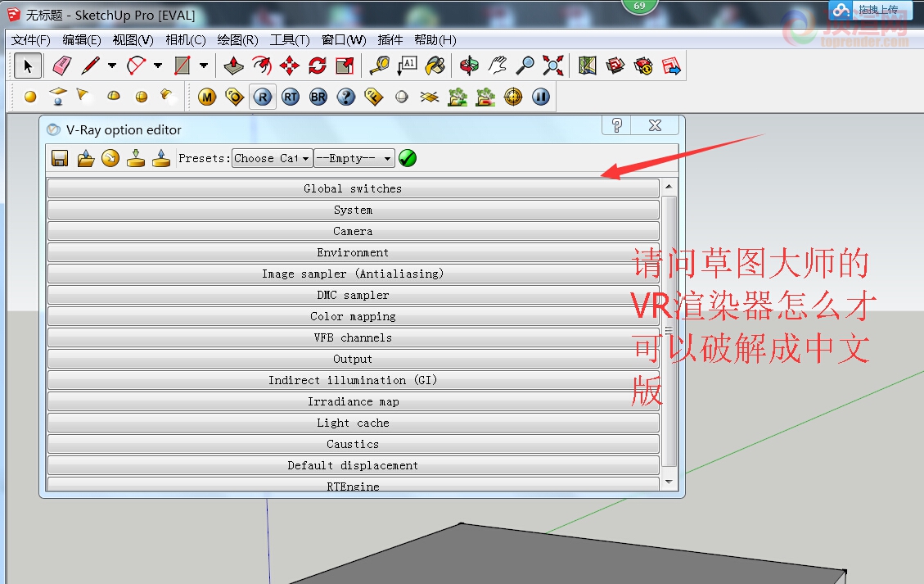This screenshot has width=924, height=584.
Task: Click V-Ray target crosshair icon
Action: [513, 97]
